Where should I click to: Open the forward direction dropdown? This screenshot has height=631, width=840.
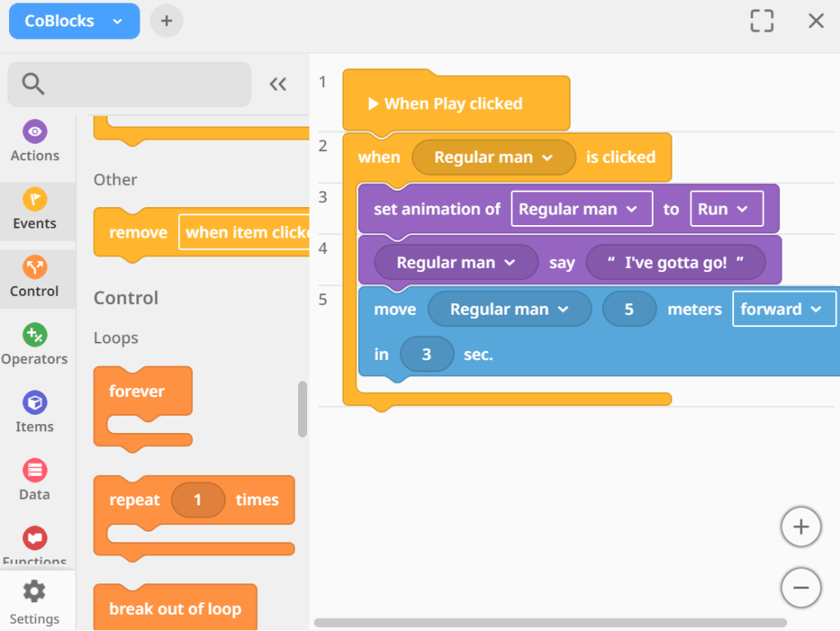click(x=783, y=309)
